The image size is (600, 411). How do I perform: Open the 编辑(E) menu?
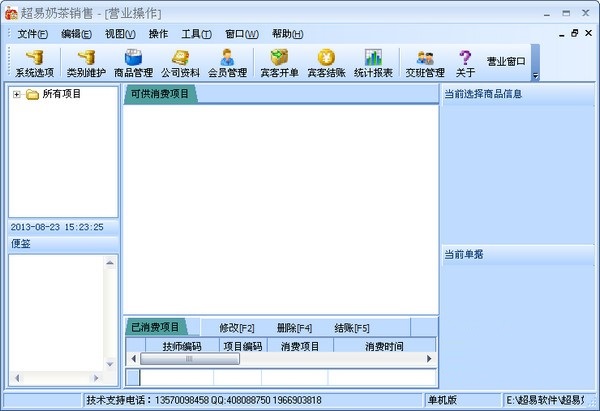pos(76,34)
